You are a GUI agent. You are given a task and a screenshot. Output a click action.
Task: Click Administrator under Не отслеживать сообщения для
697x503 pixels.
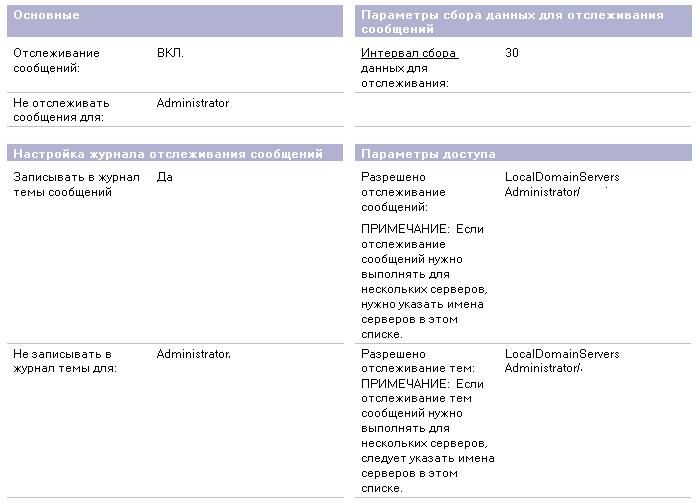coord(193,103)
